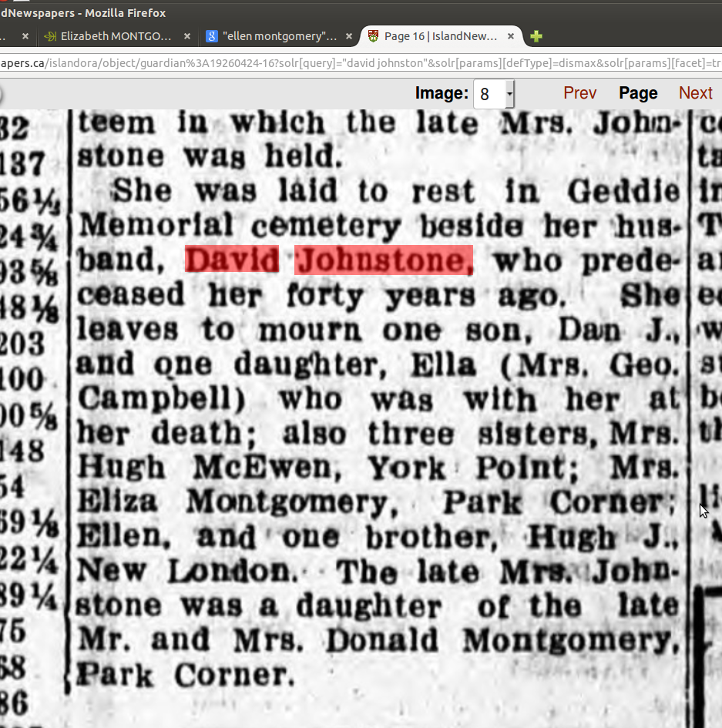Open a new tab with the plus icon

[536, 36]
